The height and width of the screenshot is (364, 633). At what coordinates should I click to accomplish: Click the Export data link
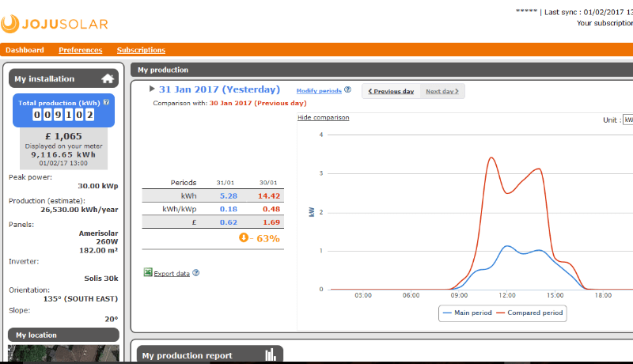point(172,274)
